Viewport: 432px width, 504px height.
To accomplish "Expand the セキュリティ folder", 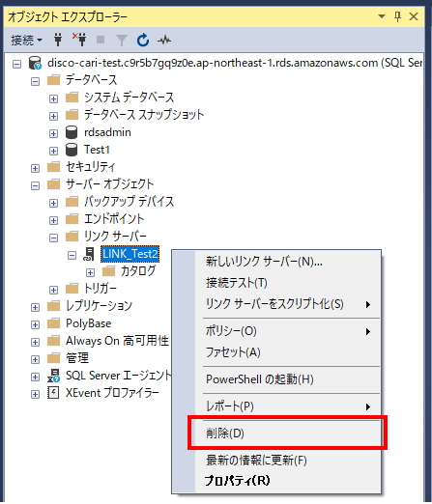I will click(35, 168).
